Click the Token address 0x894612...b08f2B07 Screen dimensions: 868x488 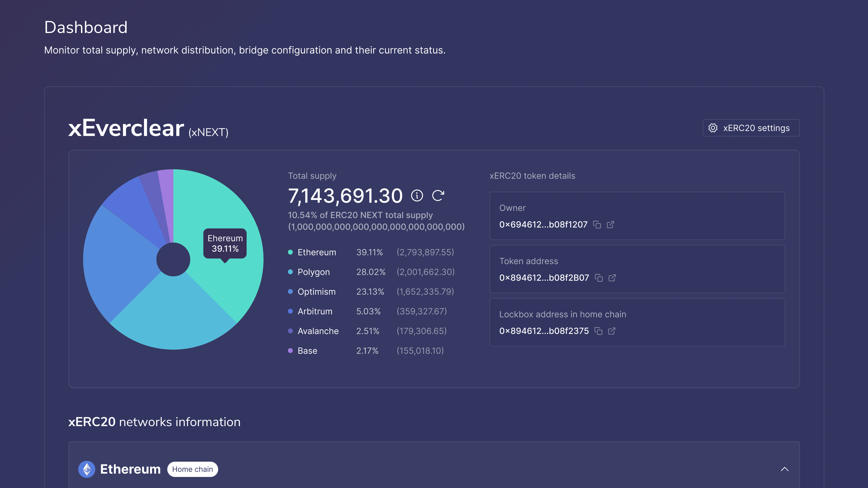(544, 277)
